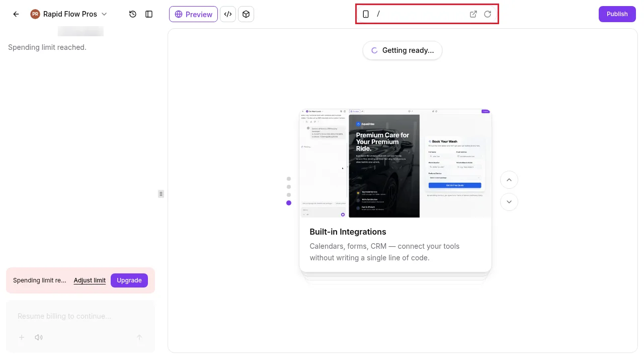Select the second carousel dot indicator
This screenshot has width=644, height=359.
click(x=289, y=187)
